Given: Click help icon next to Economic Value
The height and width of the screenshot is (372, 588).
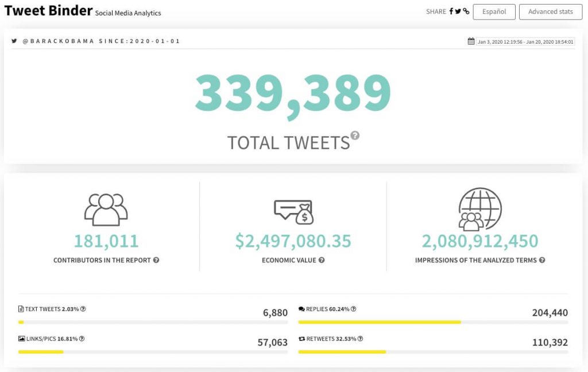Looking at the screenshot, I should pos(322,260).
